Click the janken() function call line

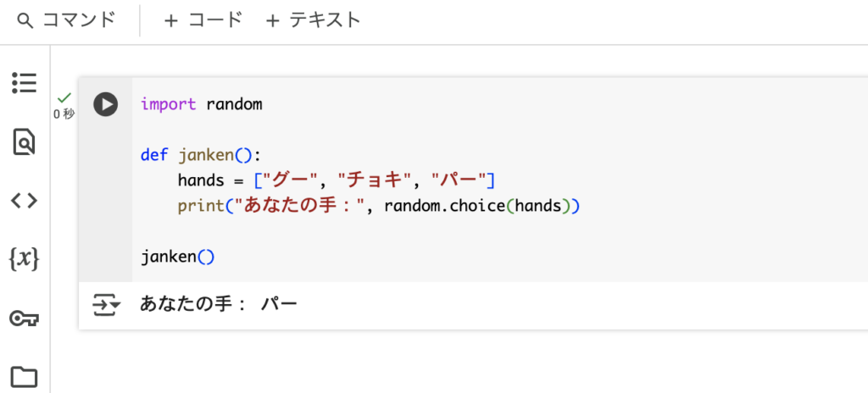[177, 257]
